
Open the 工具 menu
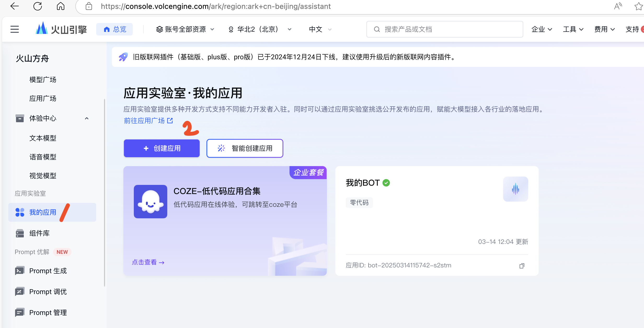(573, 29)
